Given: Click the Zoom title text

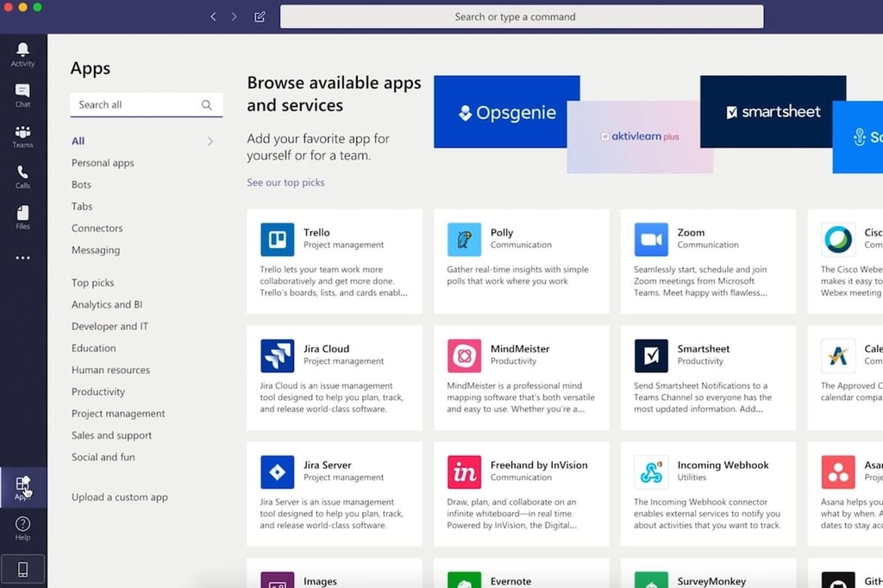Looking at the screenshot, I should 691,233.
